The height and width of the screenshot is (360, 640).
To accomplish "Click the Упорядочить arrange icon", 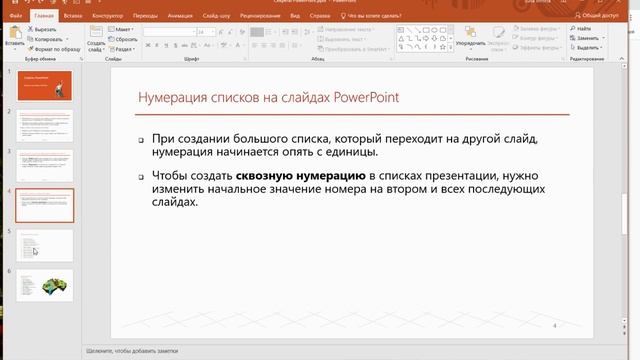I will (471, 32).
